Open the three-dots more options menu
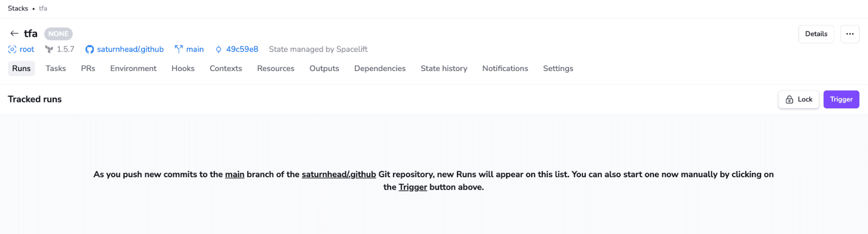 point(850,34)
